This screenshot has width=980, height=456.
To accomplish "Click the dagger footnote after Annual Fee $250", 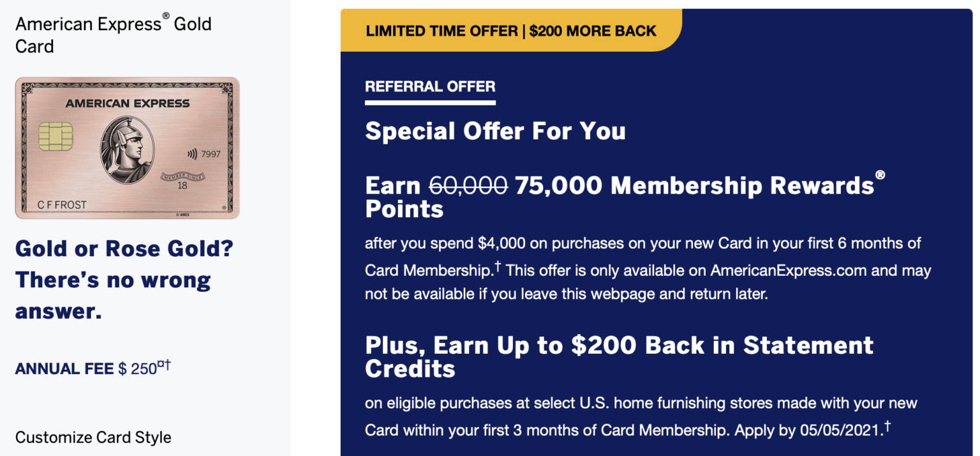I will coord(167,365).
